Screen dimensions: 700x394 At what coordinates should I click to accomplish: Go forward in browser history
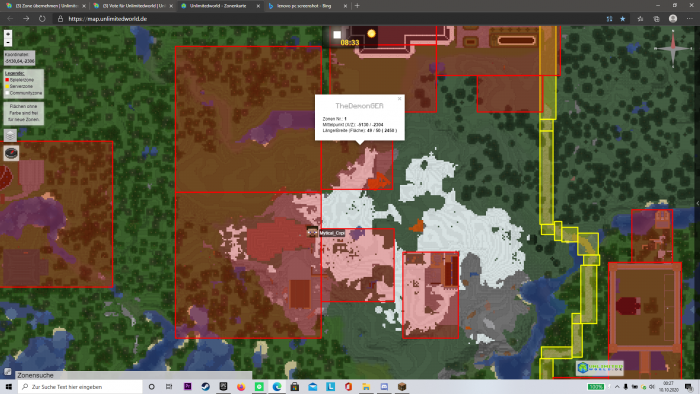click(x=26, y=19)
